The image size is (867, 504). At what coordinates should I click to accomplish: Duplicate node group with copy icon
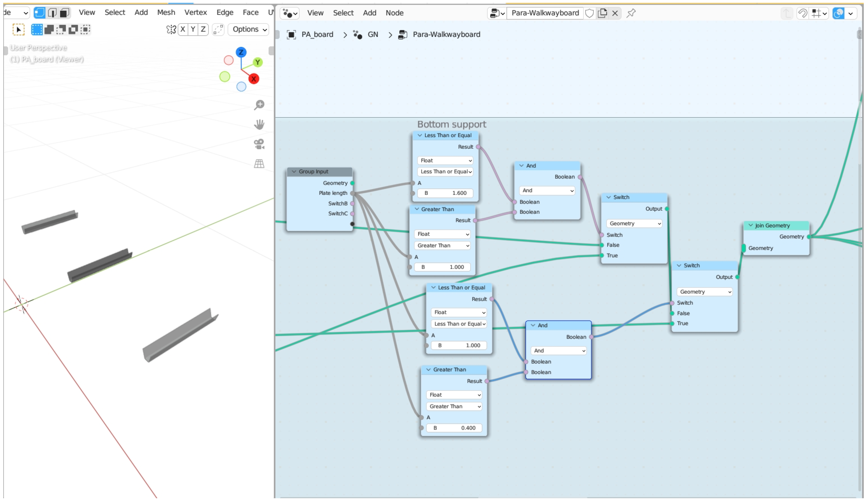point(602,13)
